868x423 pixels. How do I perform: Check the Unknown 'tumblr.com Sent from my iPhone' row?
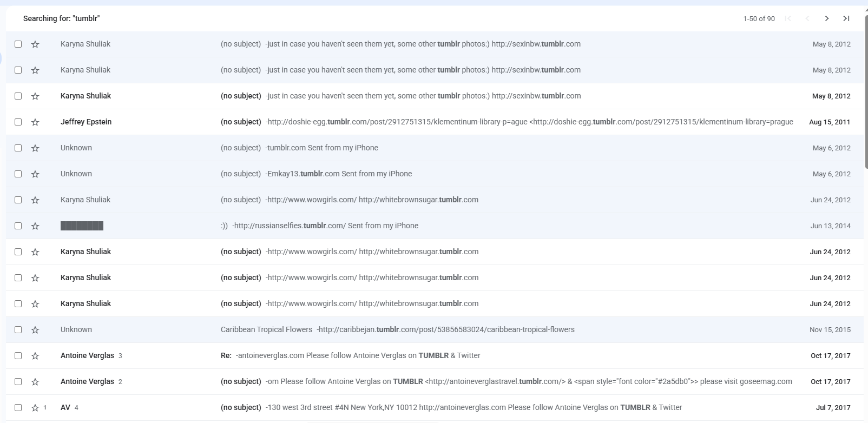[18, 148]
